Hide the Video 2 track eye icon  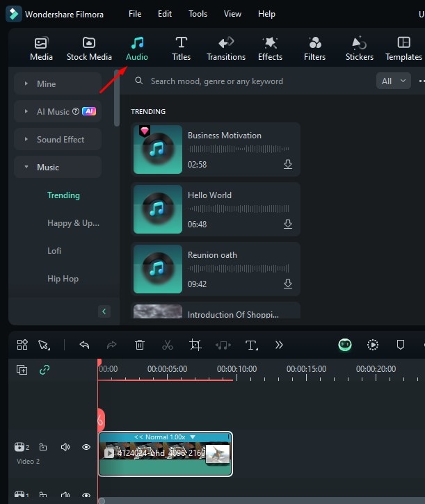pyautogui.click(x=86, y=447)
